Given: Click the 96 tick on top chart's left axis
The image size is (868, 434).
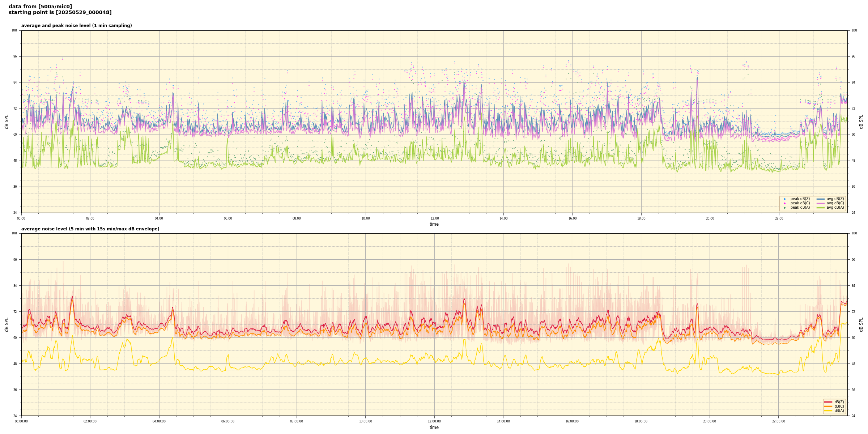Looking at the screenshot, I should [x=14, y=56].
